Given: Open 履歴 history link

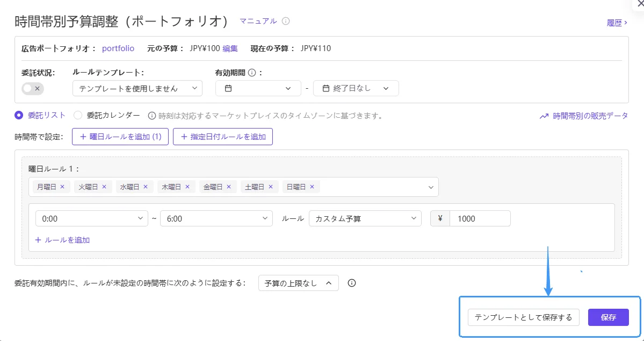Looking at the screenshot, I should click(617, 23).
